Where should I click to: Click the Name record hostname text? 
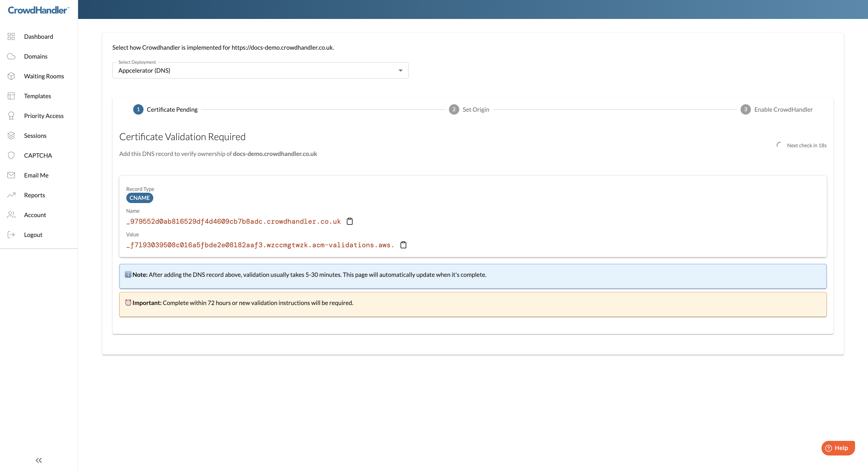(x=234, y=221)
